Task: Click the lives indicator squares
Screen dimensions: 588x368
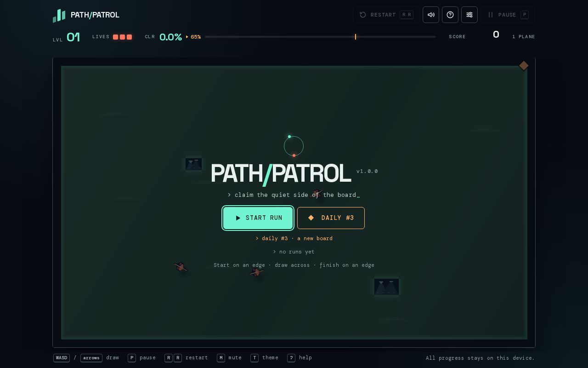Action: [x=123, y=37]
